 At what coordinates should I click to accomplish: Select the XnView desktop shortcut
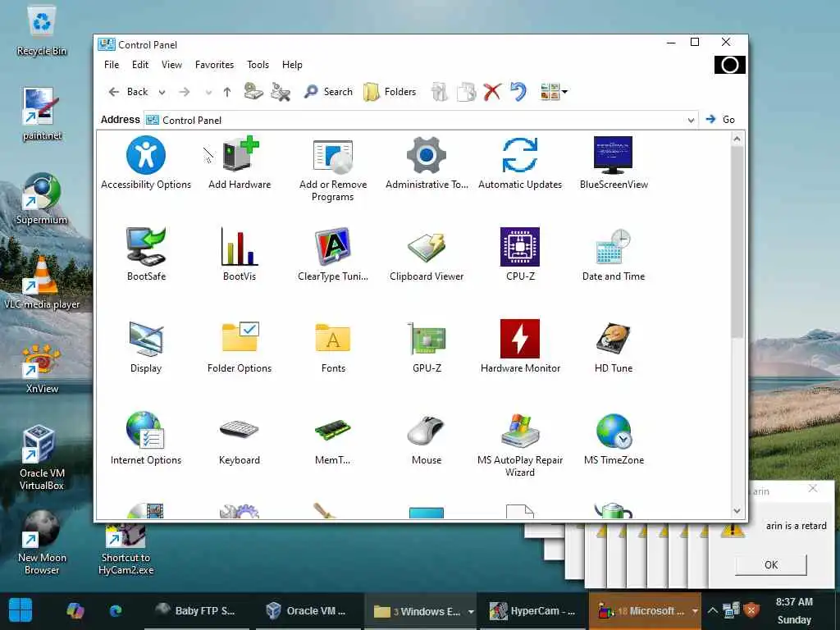pyautogui.click(x=42, y=369)
